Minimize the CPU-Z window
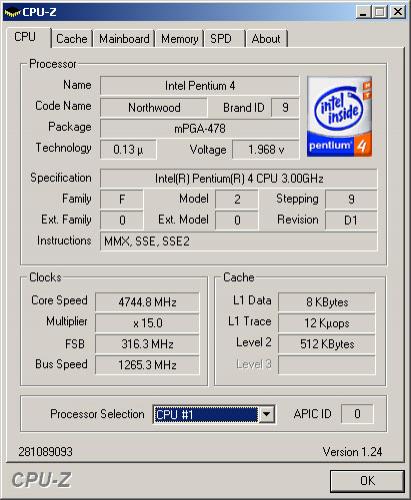 pos(363,12)
